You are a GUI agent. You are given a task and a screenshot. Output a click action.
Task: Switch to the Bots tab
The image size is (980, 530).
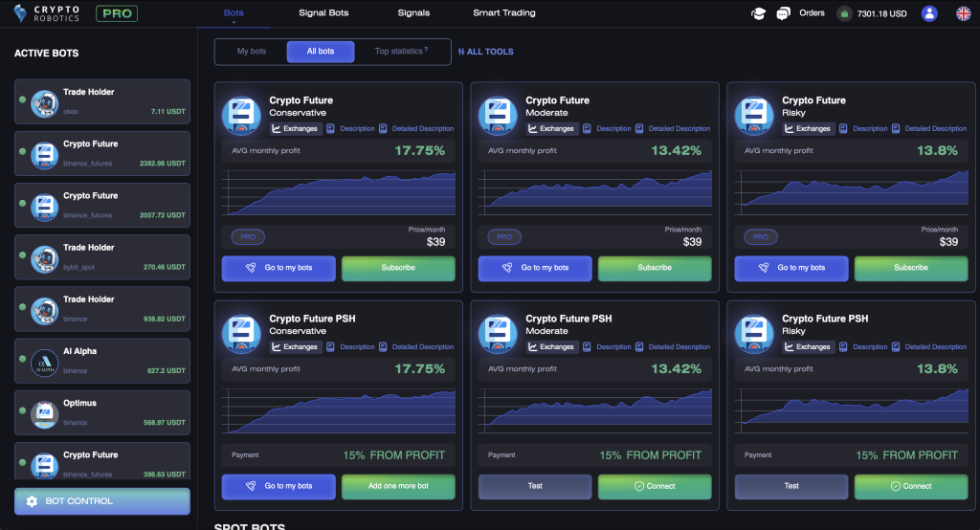pyautogui.click(x=234, y=12)
